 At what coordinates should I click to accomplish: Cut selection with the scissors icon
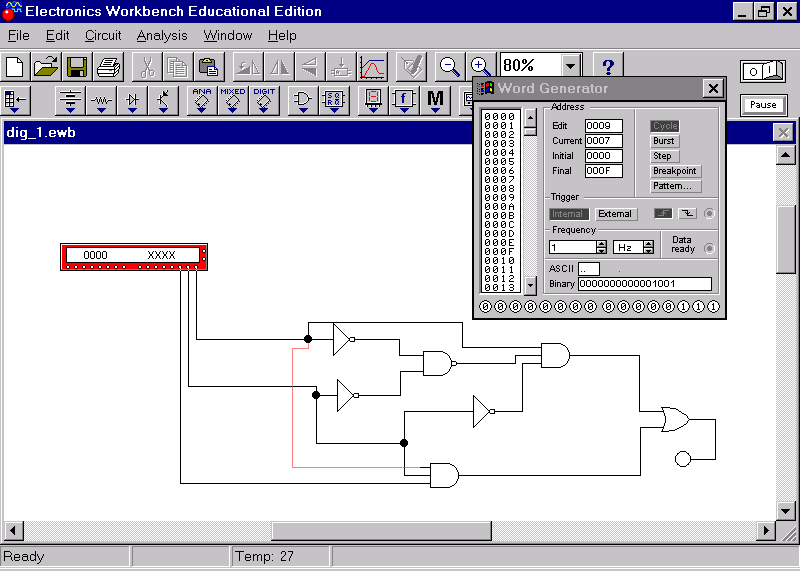[147, 67]
